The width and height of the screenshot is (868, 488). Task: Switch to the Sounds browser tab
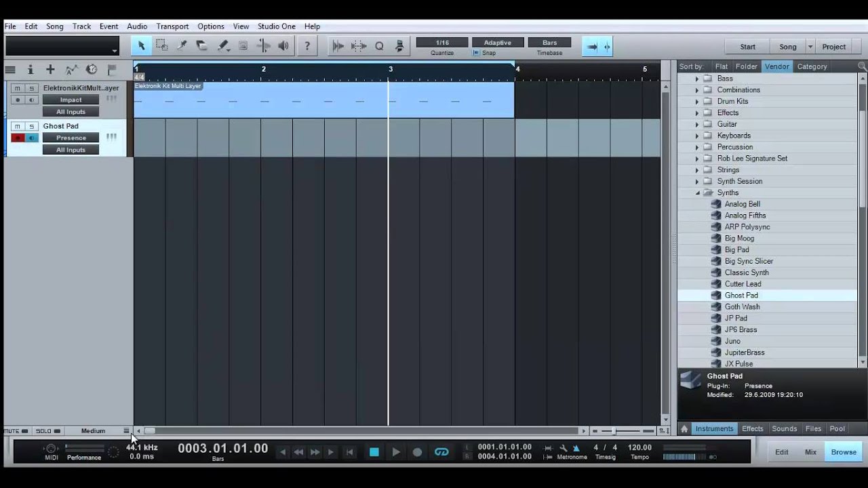coord(784,428)
